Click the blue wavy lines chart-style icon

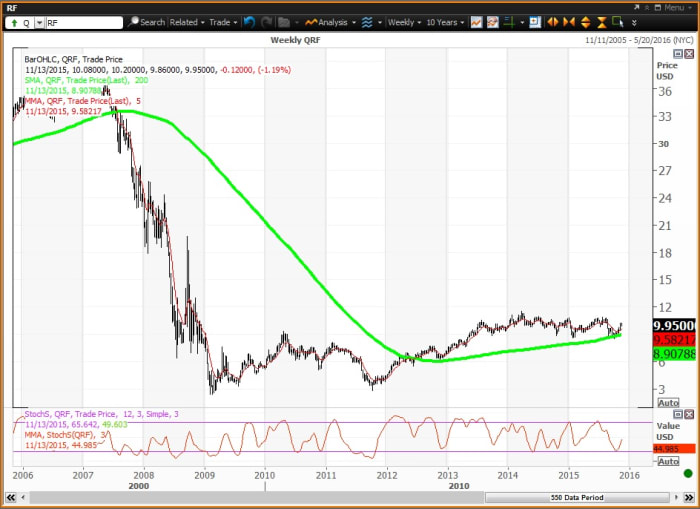coord(367,22)
